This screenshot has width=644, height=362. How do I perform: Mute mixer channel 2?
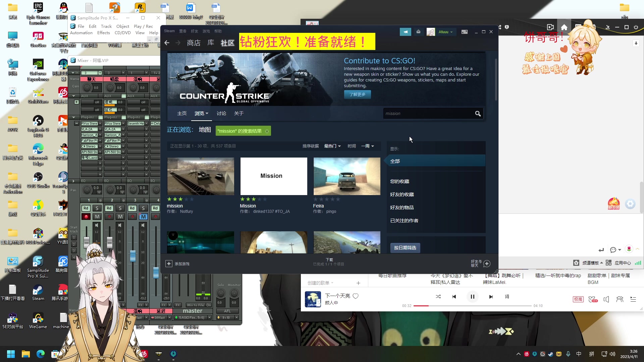click(x=120, y=217)
